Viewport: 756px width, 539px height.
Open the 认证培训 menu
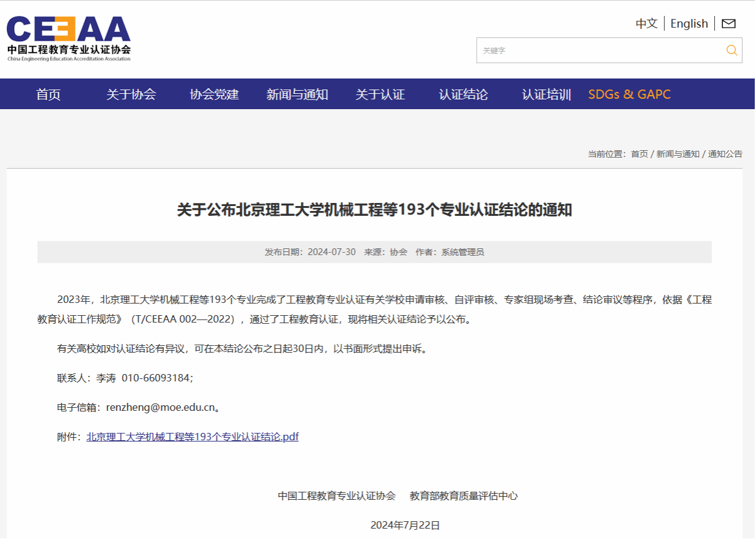click(x=547, y=94)
